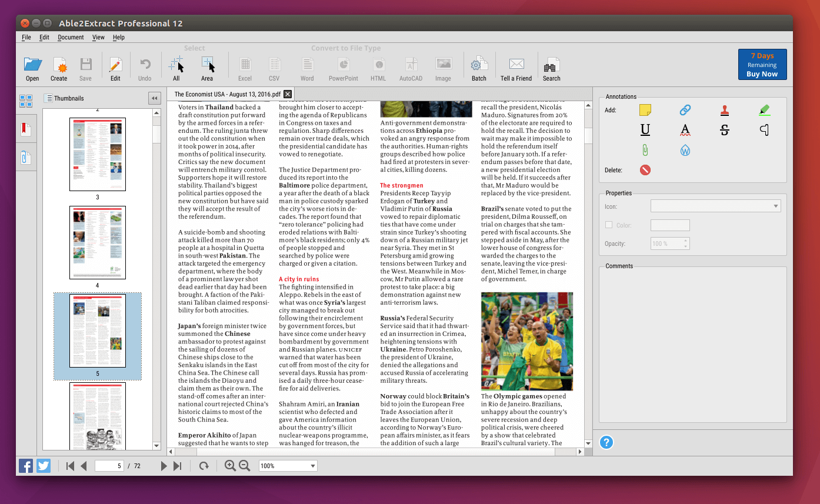Select the highlight annotation tool
The height and width of the screenshot is (504, 820).
click(764, 110)
